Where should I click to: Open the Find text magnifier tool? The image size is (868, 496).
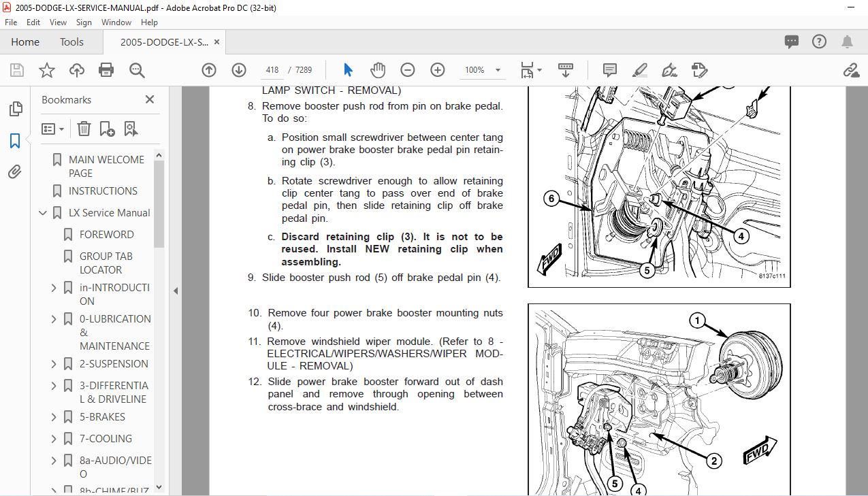137,70
